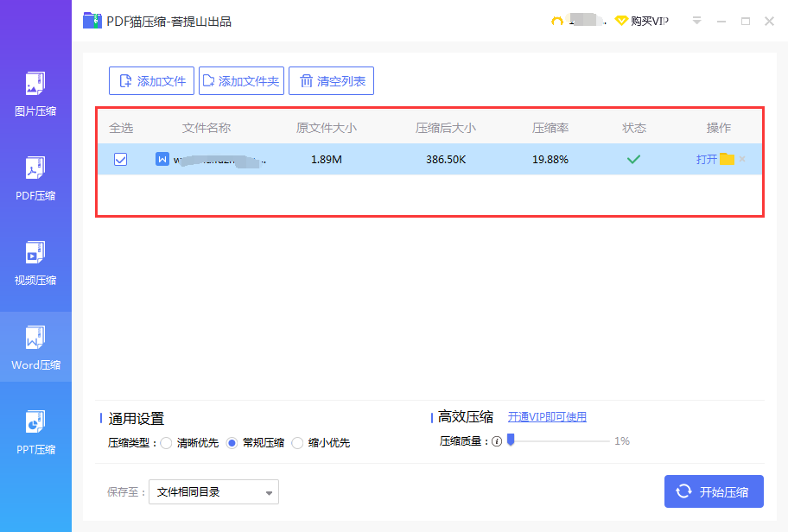Maximize the PDF猫压缩 window
The height and width of the screenshot is (532, 788).
tap(746, 21)
